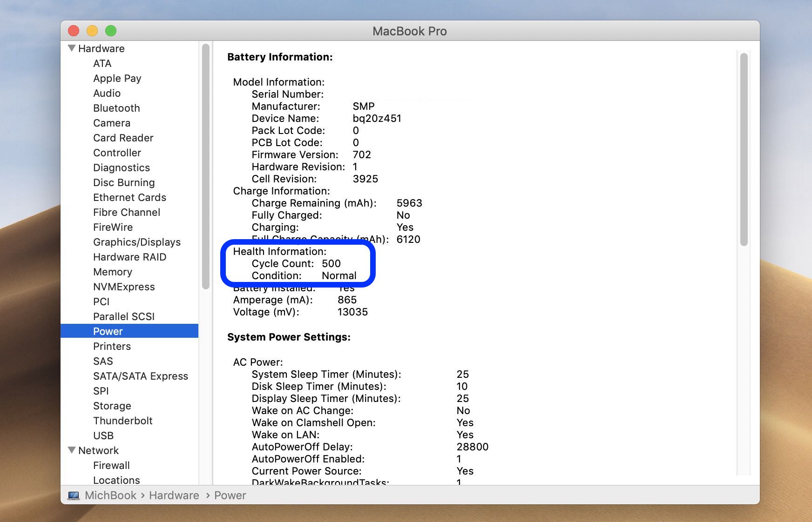The height and width of the screenshot is (522, 812).
Task: Open the Firewall section under Network
Action: 111,465
